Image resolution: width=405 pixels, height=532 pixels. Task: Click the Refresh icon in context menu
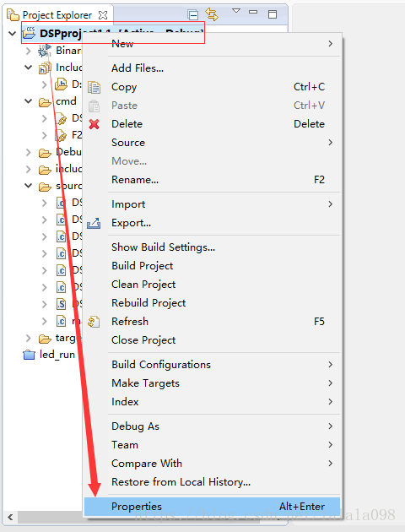pyautogui.click(x=94, y=322)
